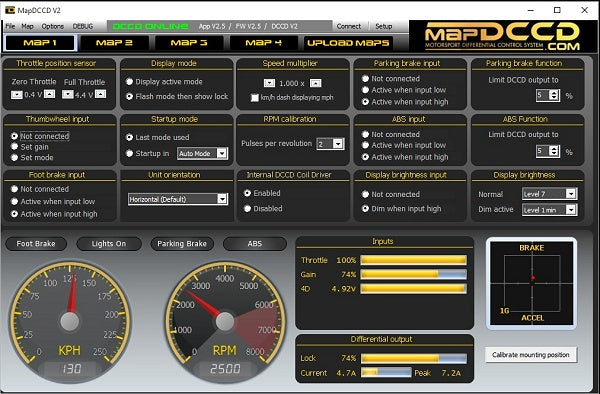
Task: Click the Lights On indicator button
Action: (x=109, y=244)
